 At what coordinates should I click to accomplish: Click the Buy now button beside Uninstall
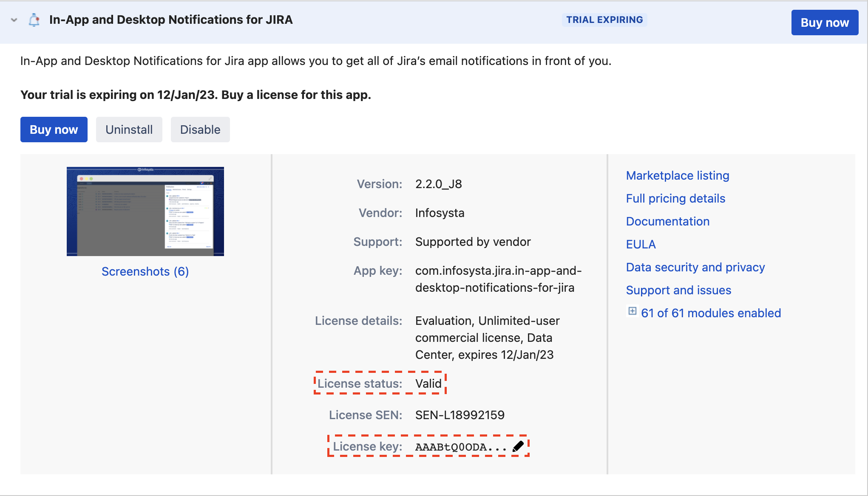tap(54, 130)
